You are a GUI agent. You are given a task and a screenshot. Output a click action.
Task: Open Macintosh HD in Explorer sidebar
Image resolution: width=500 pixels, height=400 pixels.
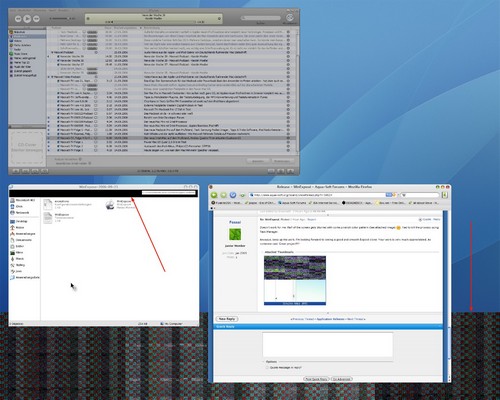tap(23, 200)
